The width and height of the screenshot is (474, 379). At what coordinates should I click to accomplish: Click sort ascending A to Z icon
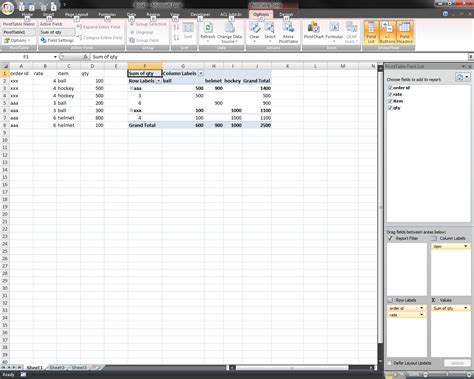pos(176,27)
